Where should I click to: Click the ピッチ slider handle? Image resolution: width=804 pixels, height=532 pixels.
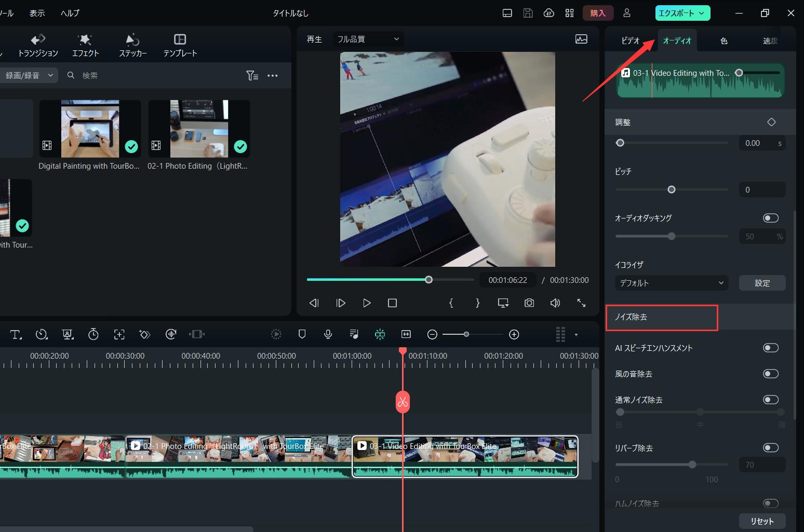click(x=671, y=189)
